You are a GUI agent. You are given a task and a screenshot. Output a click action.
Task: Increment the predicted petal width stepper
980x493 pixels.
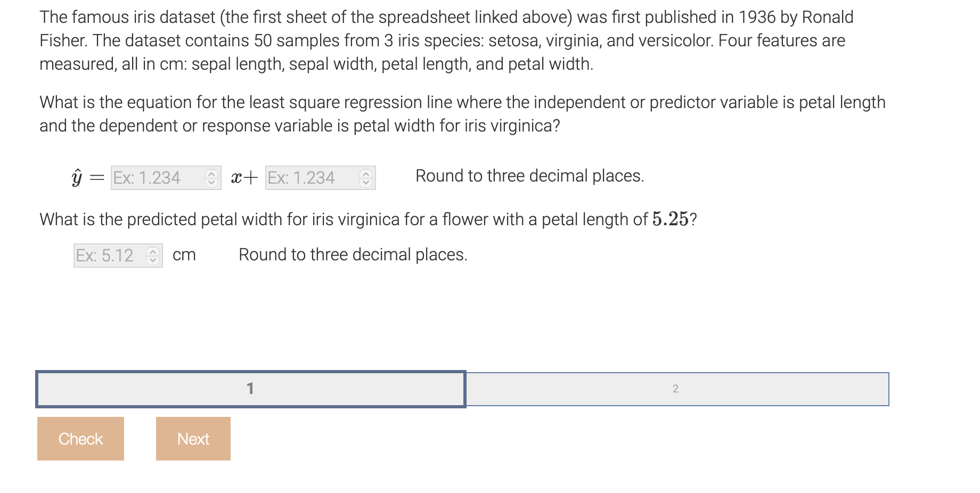(x=153, y=252)
